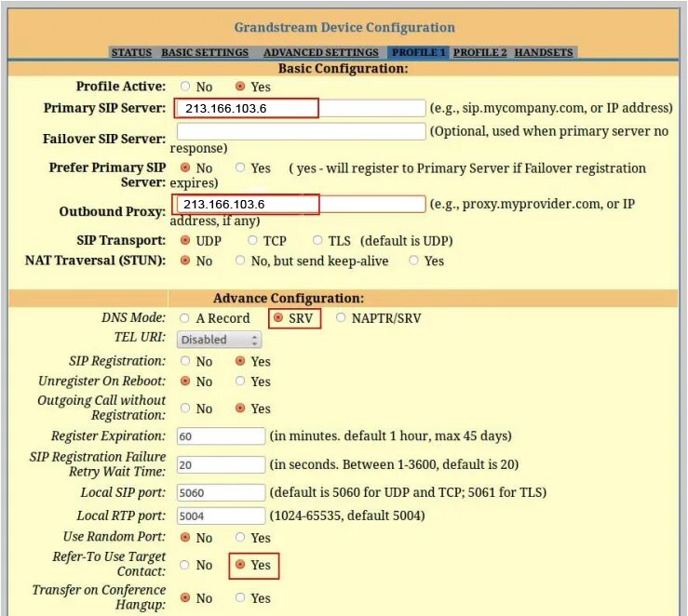688x616 pixels.
Task: Set SIP Registration to Yes
Action: click(x=240, y=361)
